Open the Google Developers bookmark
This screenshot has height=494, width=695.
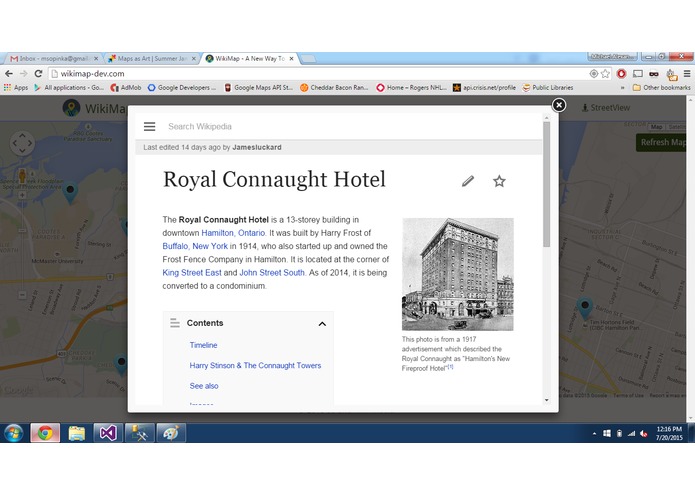tap(182, 88)
